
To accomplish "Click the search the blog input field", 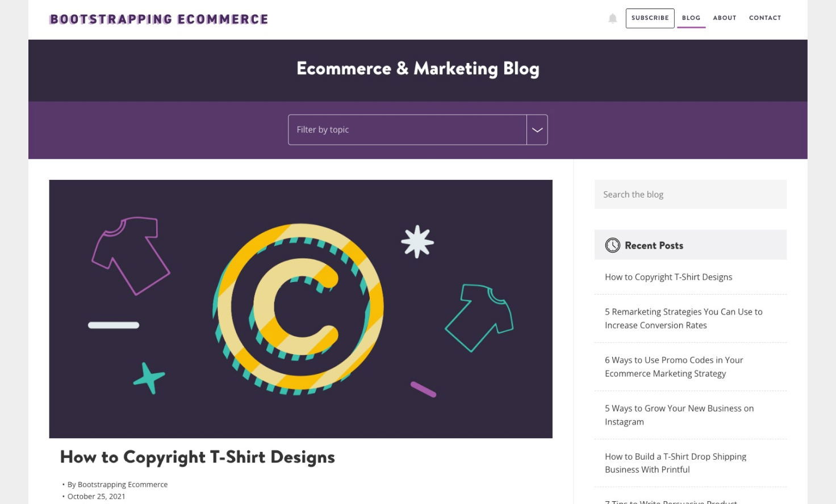I will tap(690, 194).
